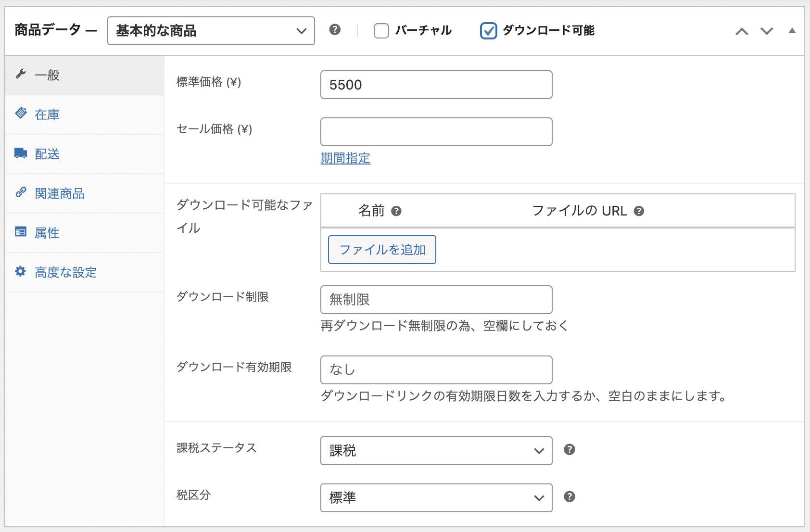The image size is (810, 532).
Task: Click the help icon beside product type dropdown
Action: [x=335, y=30]
